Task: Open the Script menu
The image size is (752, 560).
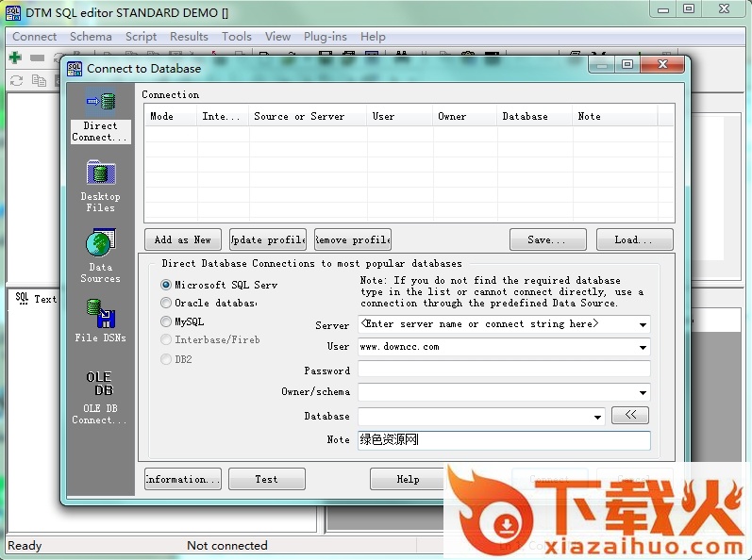Action: click(141, 37)
